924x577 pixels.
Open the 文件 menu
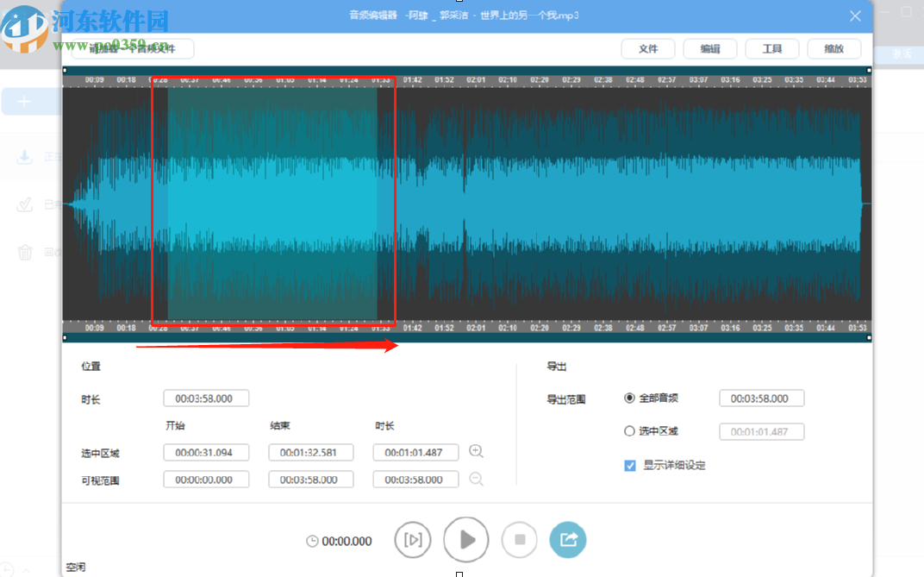click(x=648, y=48)
